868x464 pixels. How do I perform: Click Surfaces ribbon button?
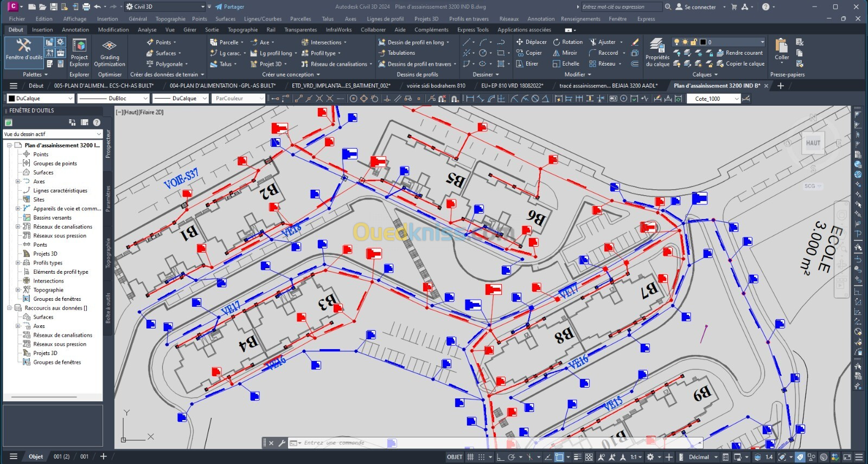pyautogui.click(x=163, y=53)
